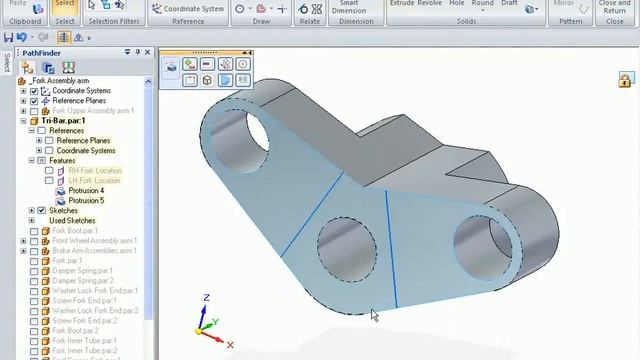Collapse the Tri-Bar.par:1 node
This screenshot has height=360, width=640.
click(x=23, y=121)
